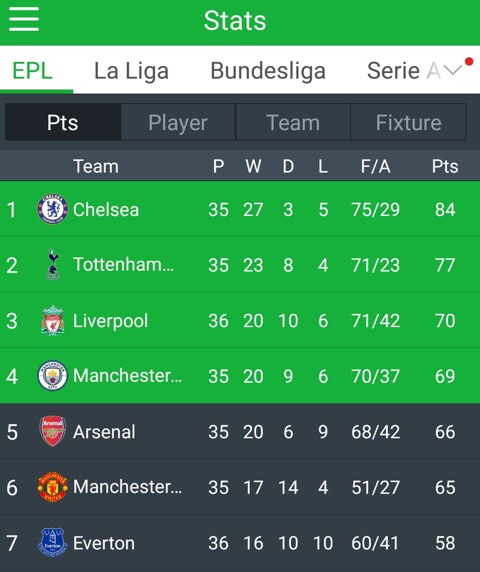Screen dimensions: 480x572
Task: Click the F/A column header
Action: (x=376, y=166)
